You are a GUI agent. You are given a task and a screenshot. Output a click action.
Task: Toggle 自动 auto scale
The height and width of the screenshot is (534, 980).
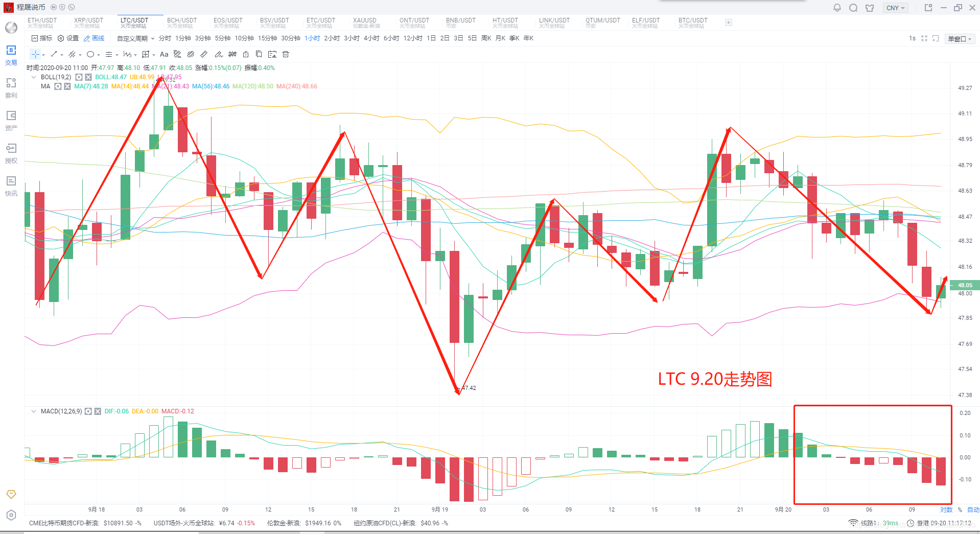[x=973, y=510]
